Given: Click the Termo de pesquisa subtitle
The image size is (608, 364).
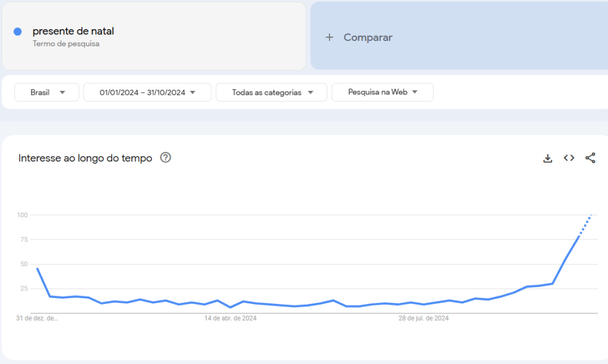Looking at the screenshot, I should tap(66, 44).
